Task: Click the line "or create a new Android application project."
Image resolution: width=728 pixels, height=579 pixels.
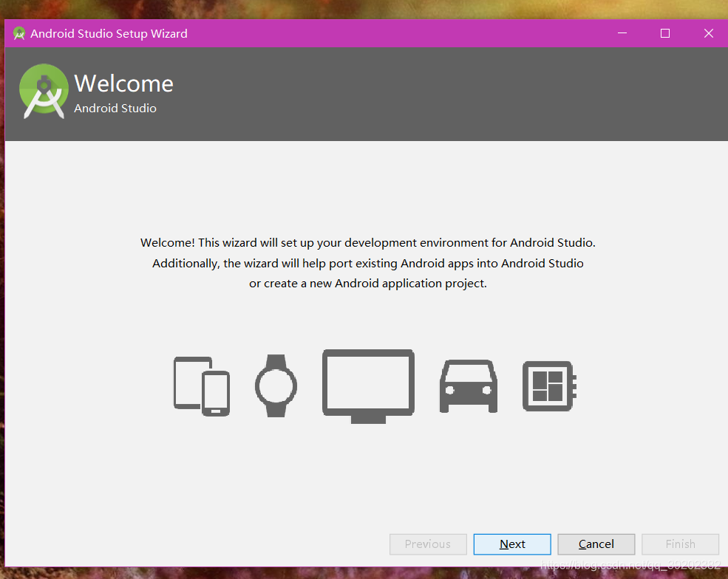Action: tap(368, 284)
